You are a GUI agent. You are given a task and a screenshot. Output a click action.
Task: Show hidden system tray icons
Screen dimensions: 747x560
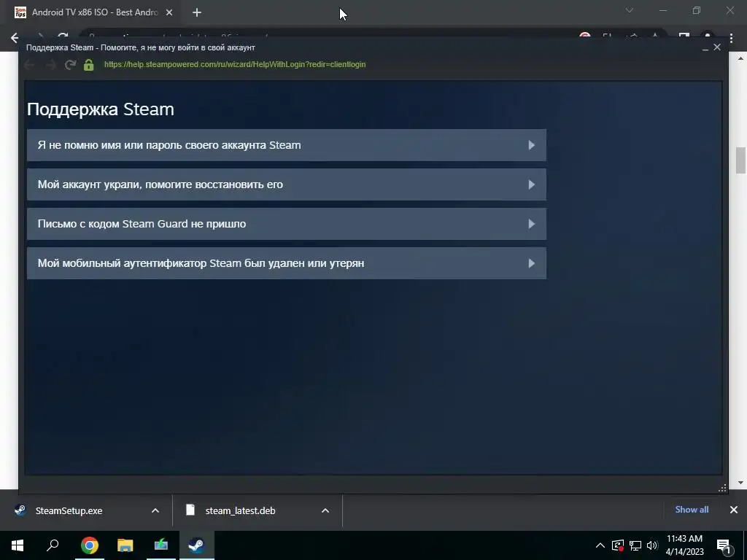click(600, 545)
